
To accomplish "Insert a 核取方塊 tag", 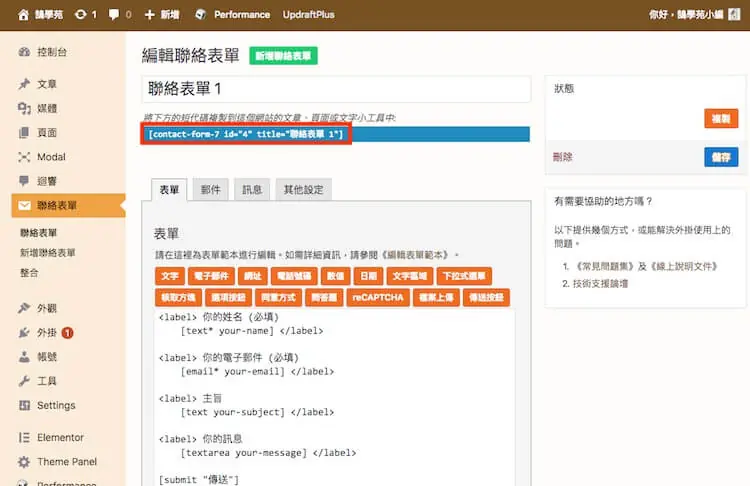I will 178,298.
